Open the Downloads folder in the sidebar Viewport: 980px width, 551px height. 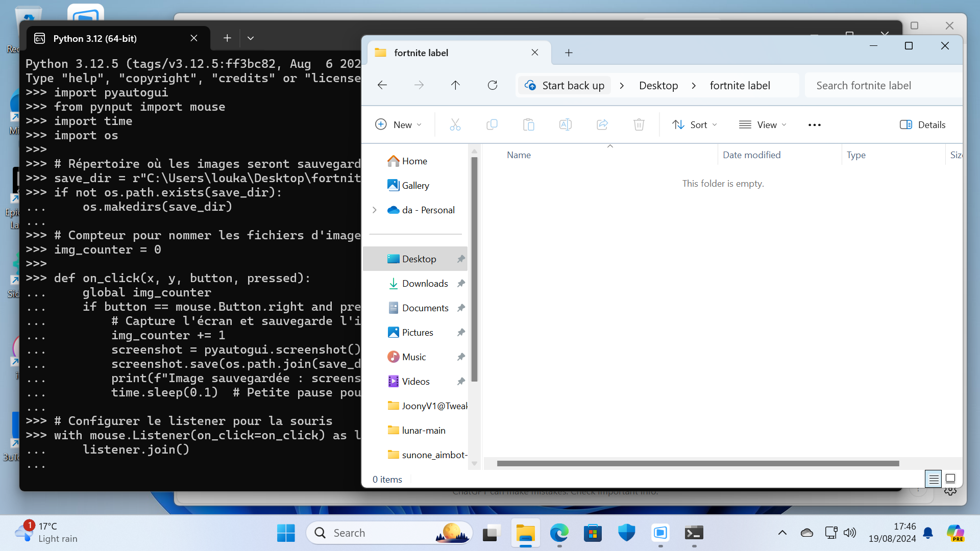tap(425, 283)
